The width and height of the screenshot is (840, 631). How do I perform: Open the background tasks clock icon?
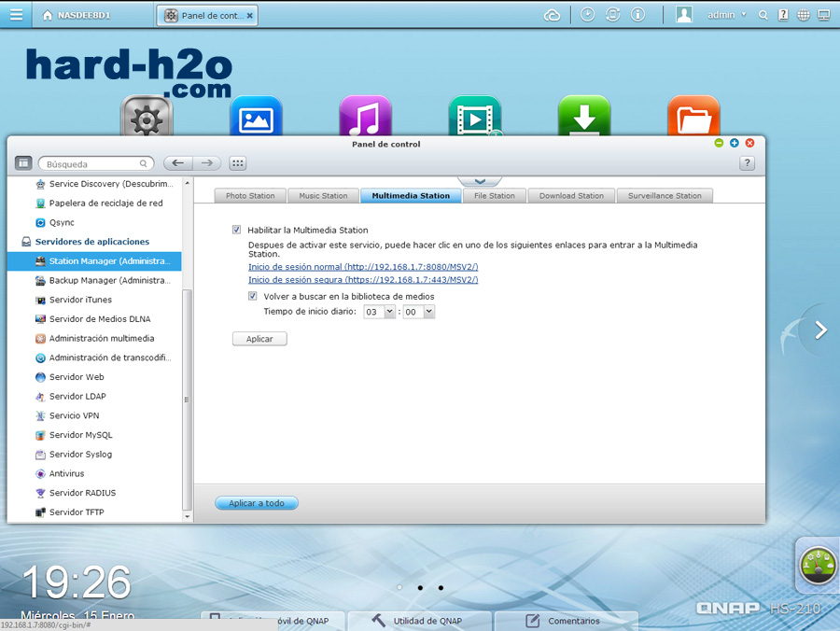(587, 15)
